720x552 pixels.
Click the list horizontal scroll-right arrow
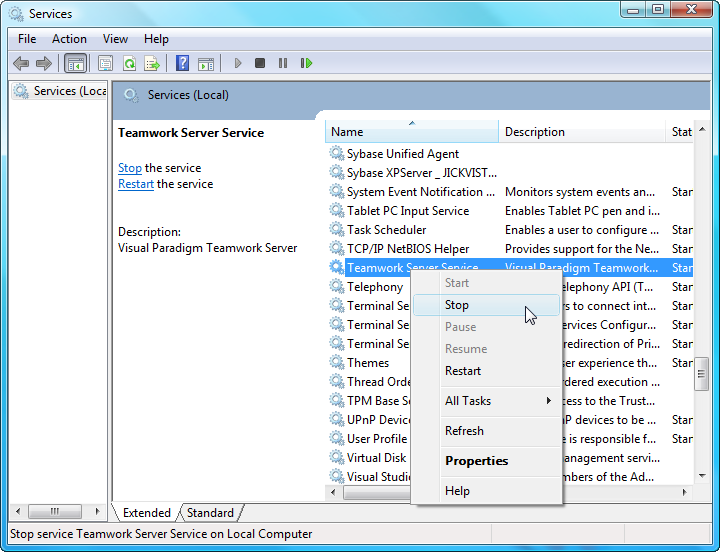coord(685,492)
